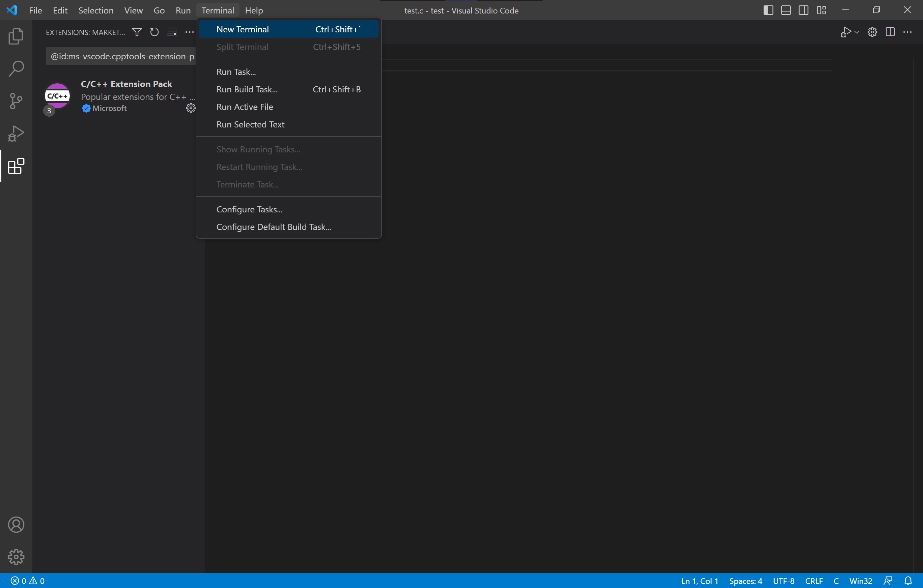The height and width of the screenshot is (588, 923).
Task: Open the View menu
Action: [133, 10]
